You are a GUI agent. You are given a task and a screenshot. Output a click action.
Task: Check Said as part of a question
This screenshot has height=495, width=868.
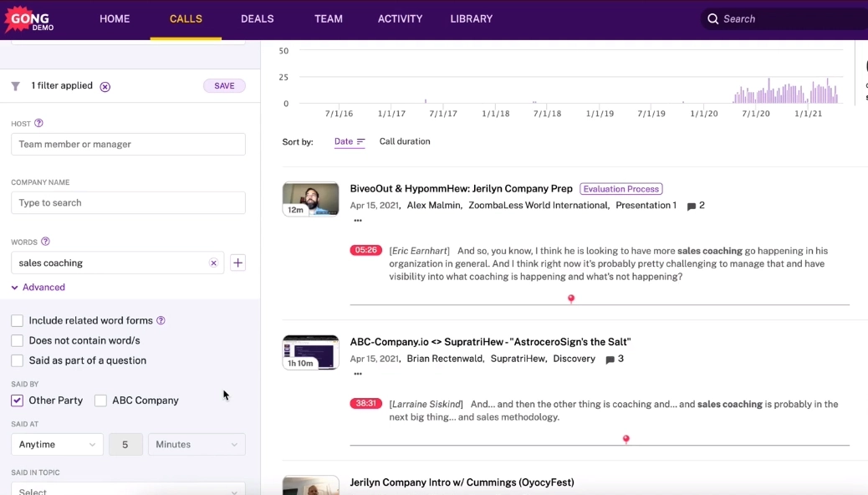point(18,360)
